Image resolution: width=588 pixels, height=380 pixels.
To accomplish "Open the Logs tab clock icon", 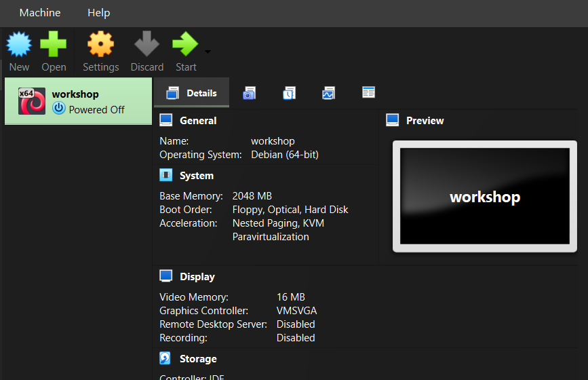I will (289, 93).
